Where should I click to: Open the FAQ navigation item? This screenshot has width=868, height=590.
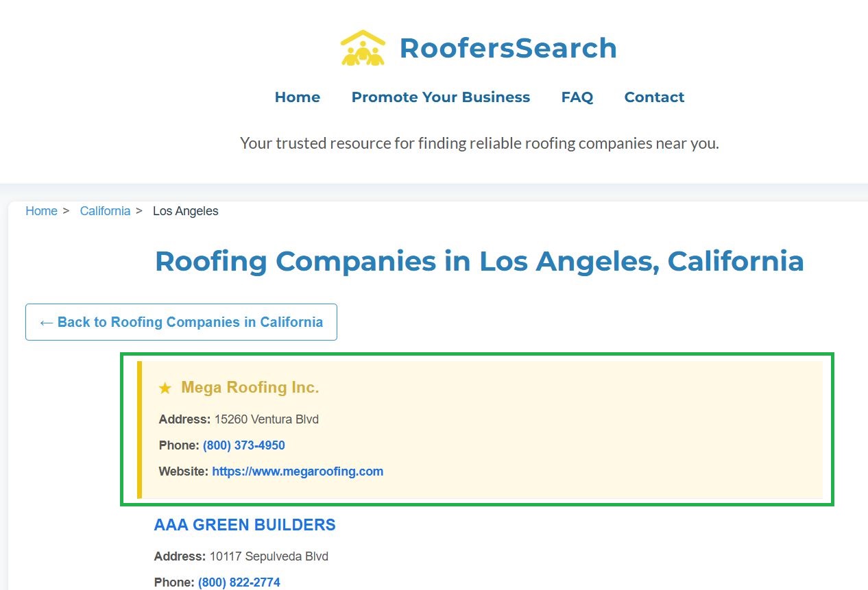[x=577, y=97]
